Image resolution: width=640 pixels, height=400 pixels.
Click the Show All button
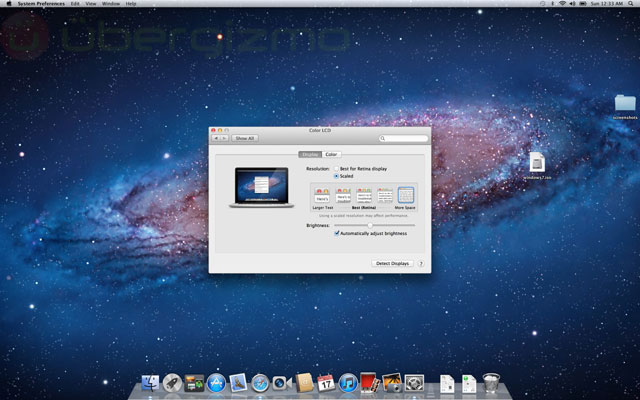[245, 138]
